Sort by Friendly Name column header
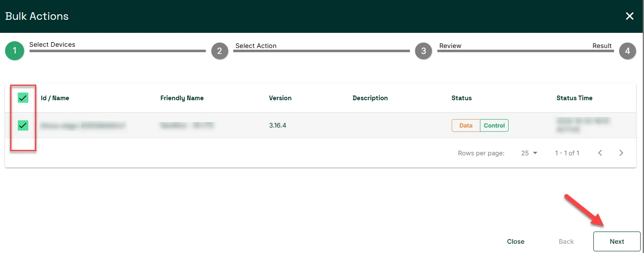Viewport: 644px width, 253px height. click(182, 98)
